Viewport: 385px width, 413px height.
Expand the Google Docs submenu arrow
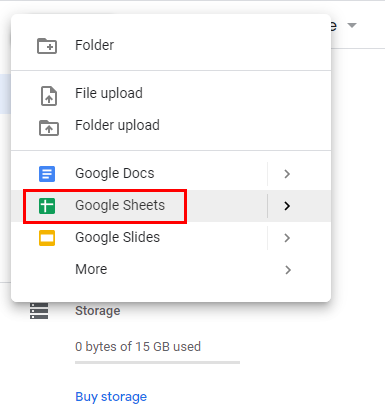pyautogui.click(x=287, y=174)
